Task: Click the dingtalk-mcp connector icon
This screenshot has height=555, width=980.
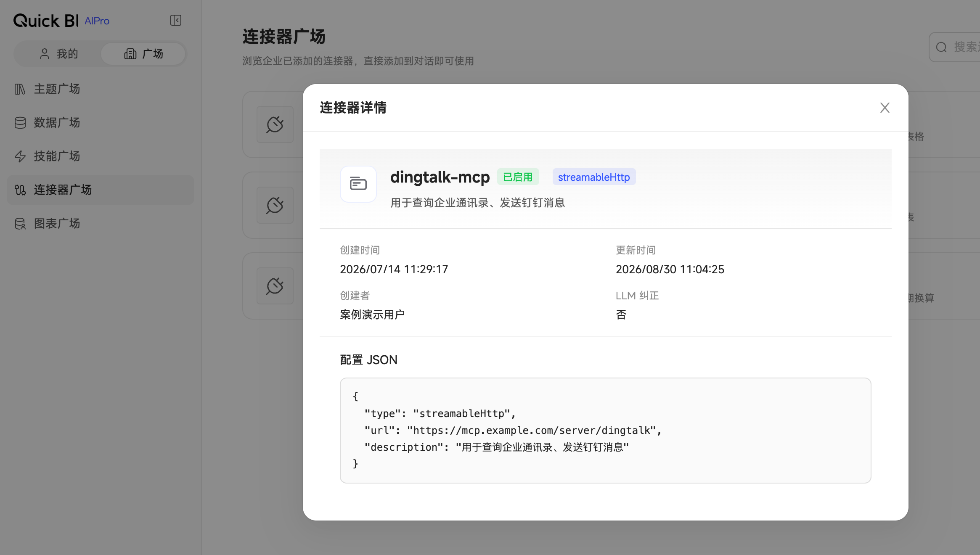Action: click(x=358, y=184)
